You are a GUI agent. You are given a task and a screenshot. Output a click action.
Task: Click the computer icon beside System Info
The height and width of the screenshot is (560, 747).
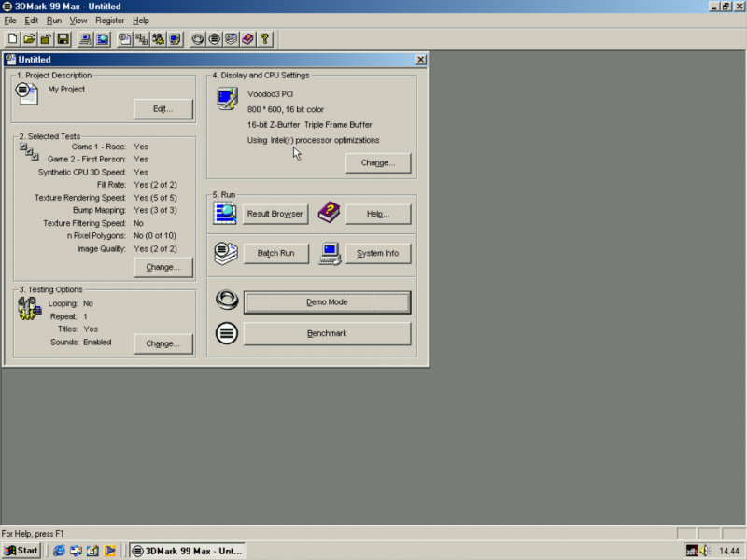pos(331,253)
